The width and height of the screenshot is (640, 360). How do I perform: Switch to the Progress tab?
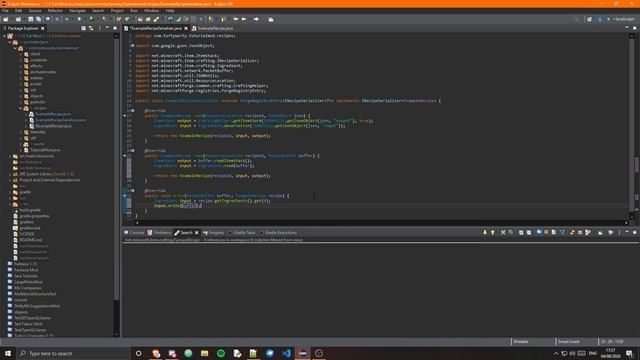[x=213, y=233]
